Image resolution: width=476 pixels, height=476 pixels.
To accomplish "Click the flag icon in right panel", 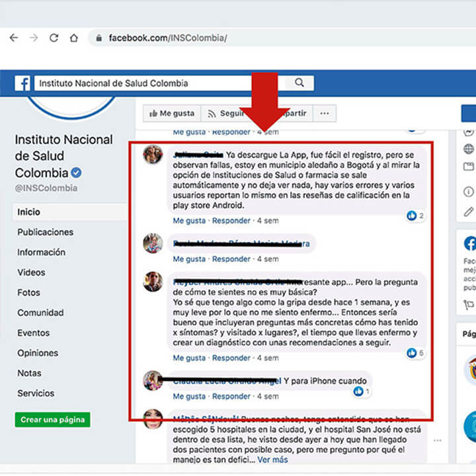I will (x=469, y=305).
